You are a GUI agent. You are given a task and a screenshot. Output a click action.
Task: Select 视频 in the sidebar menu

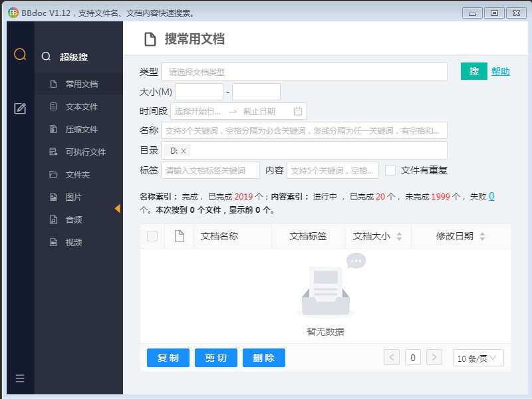(78, 242)
